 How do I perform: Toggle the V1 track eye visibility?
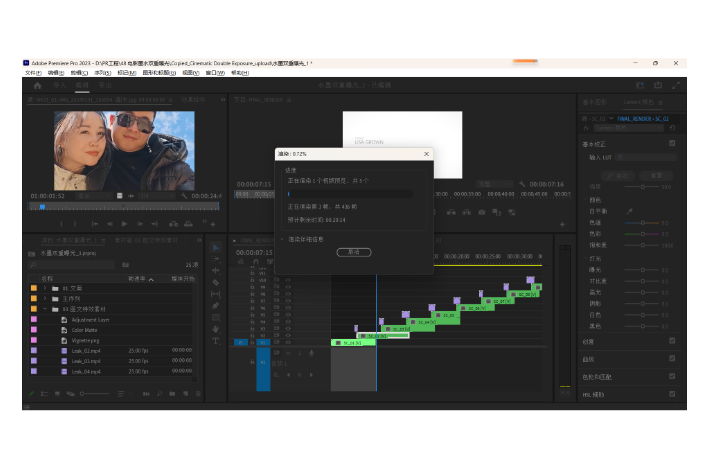point(288,342)
